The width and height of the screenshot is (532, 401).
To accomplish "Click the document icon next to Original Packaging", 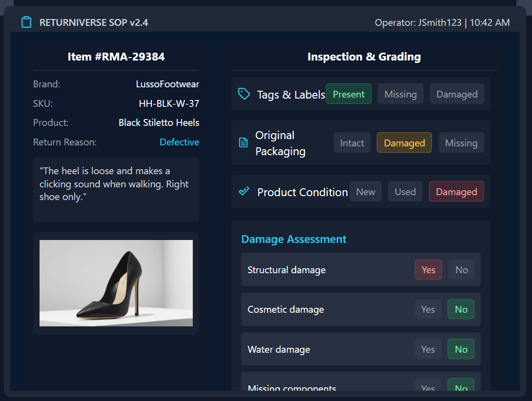I will coord(244,142).
